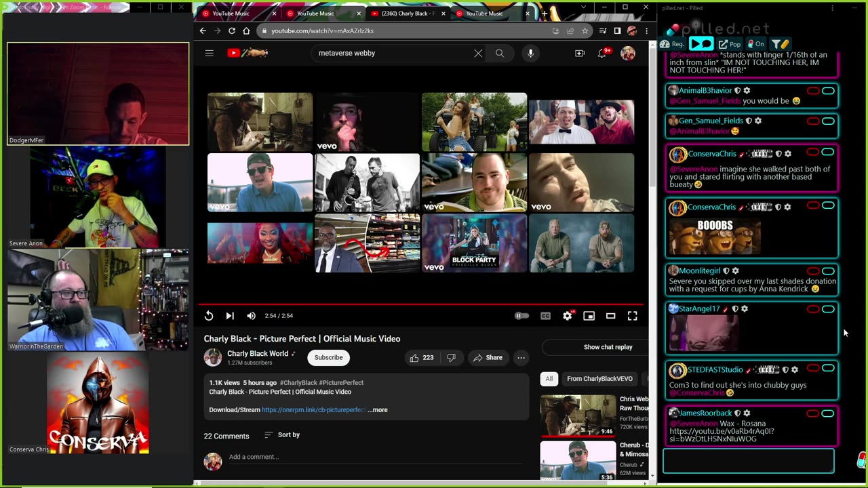Close the Charly Black browser tab
Screen dimensions: 868x488
click(443, 14)
